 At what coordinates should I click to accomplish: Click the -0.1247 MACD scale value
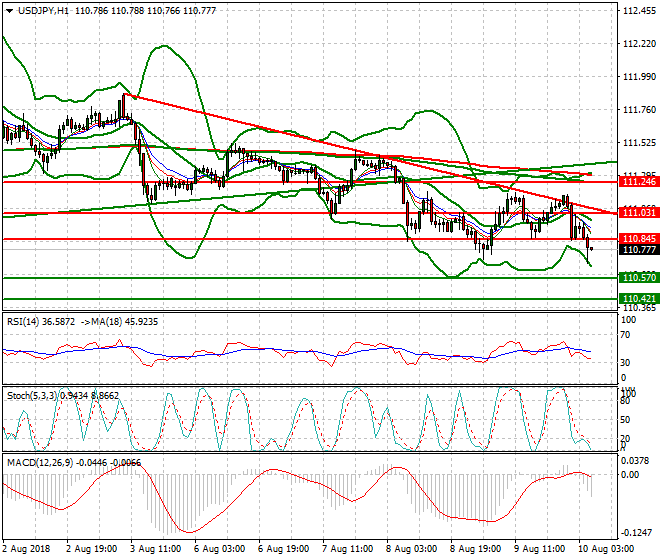click(x=636, y=533)
